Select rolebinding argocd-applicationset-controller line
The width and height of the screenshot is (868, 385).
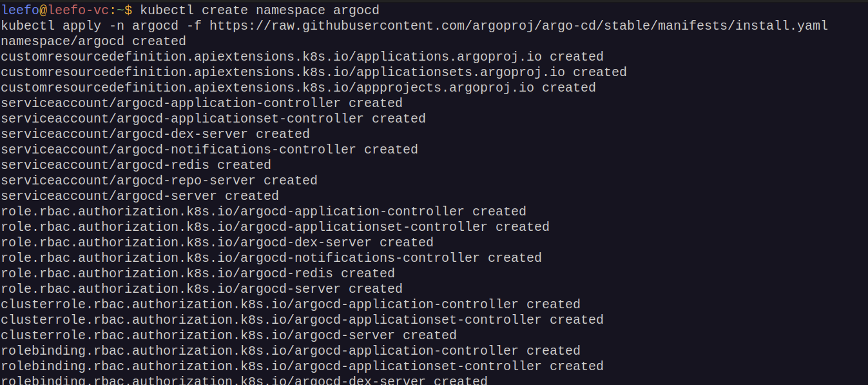[302, 366]
